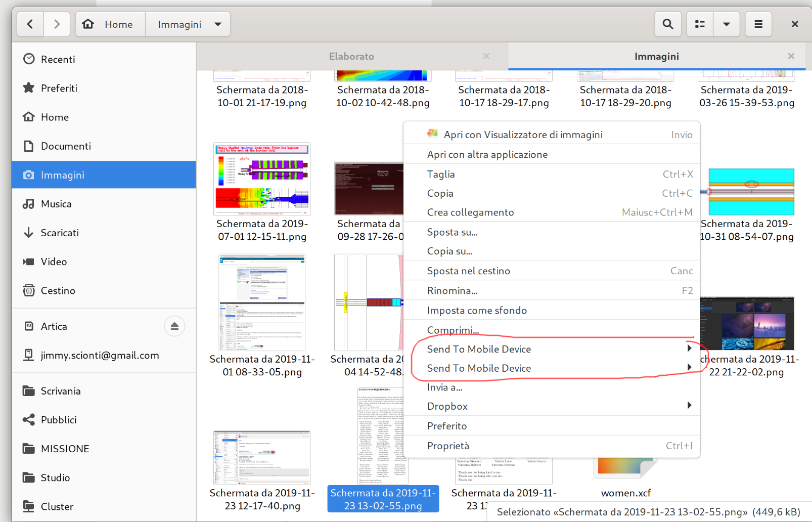Expand the second Send To Mobile Device submenu arrow
This screenshot has width=812, height=522.
pos(689,367)
